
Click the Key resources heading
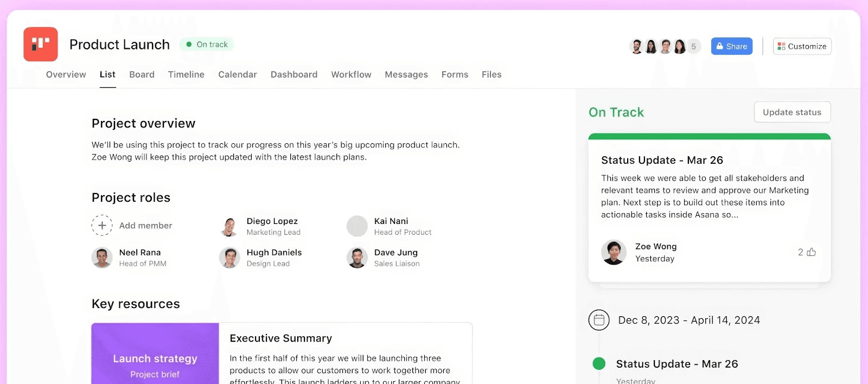coord(136,304)
